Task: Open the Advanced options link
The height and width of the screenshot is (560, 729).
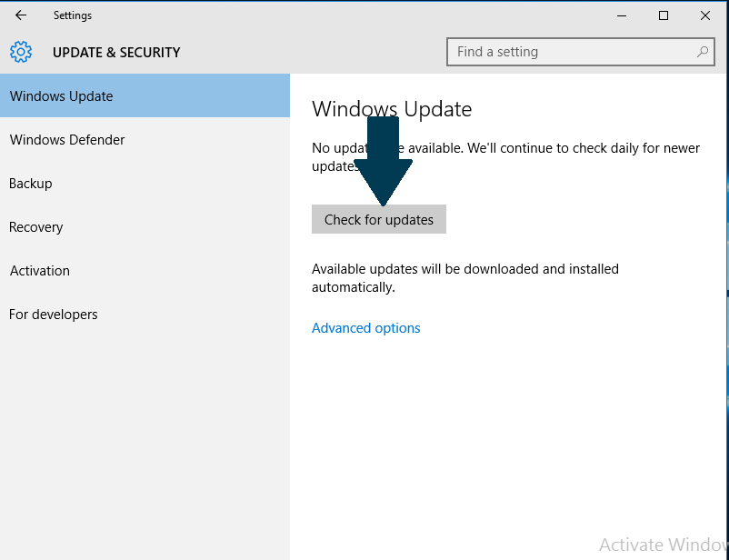Action: coord(366,328)
